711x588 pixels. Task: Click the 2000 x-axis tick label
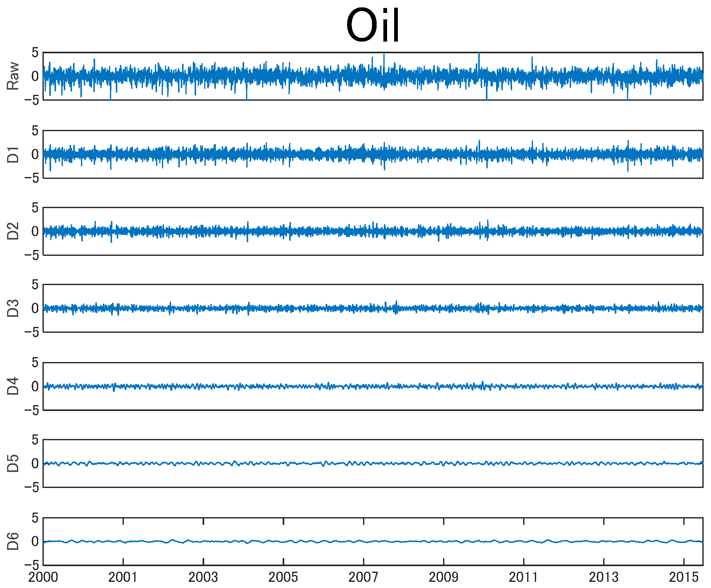pos(43,578)
